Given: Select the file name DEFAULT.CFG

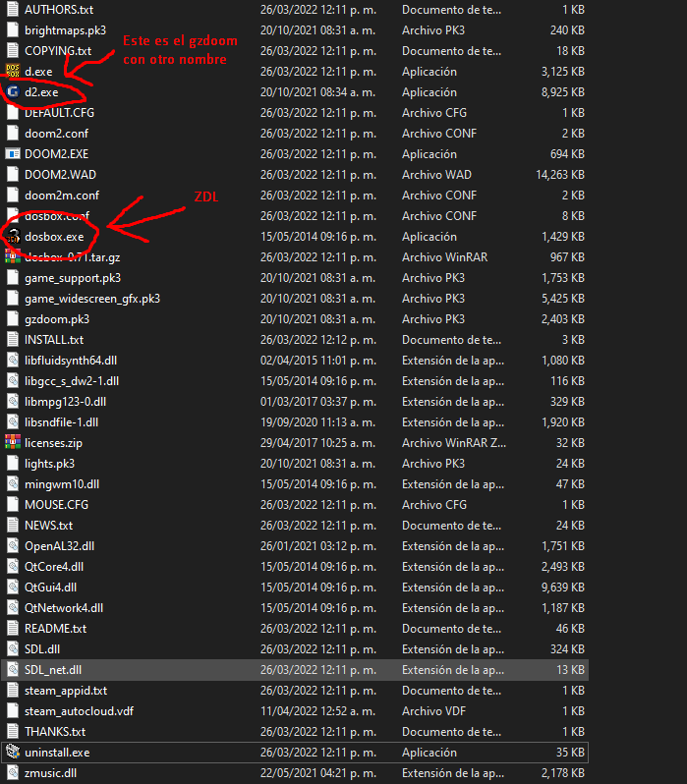Looking at the screenshot, I should click(x=59, y=113).
